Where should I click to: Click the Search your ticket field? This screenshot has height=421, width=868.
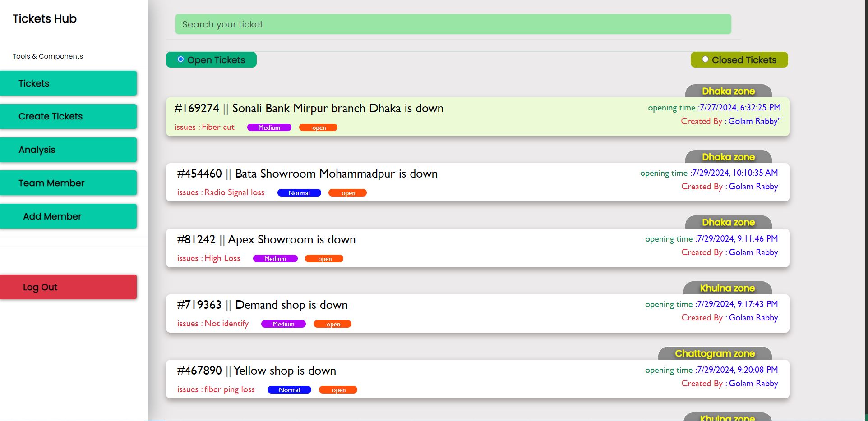(x=453, y=24)
